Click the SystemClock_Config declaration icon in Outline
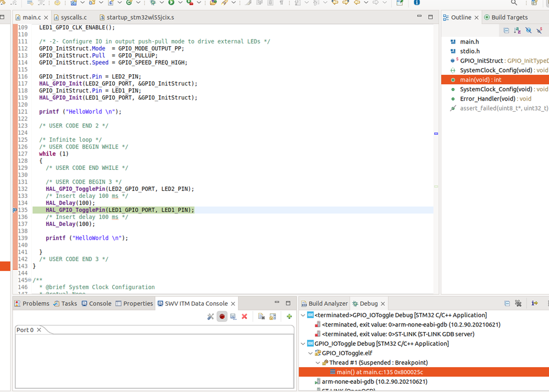The width and height of the screenshot is (549, 392). 453,70
